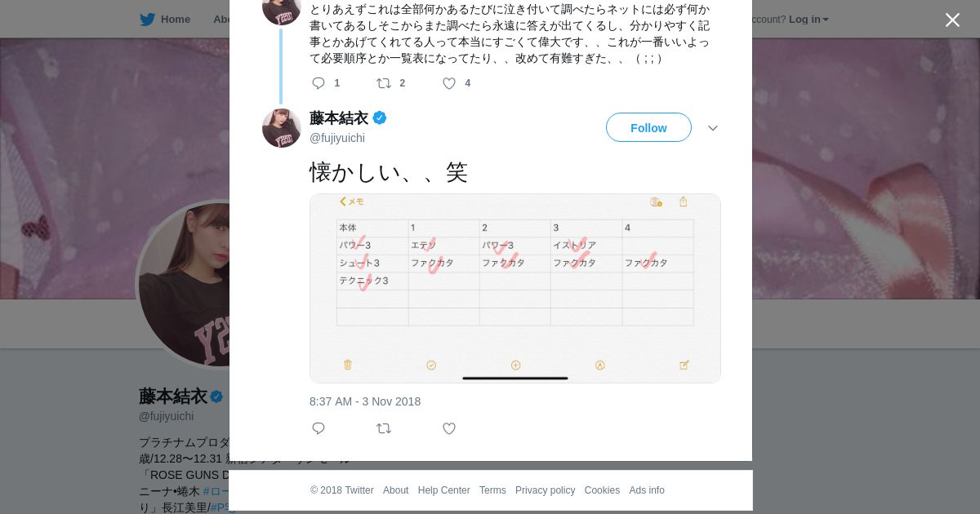980x514 pixels.
Task: Open the Ads info footer link
Action: [x=647, y=490]
